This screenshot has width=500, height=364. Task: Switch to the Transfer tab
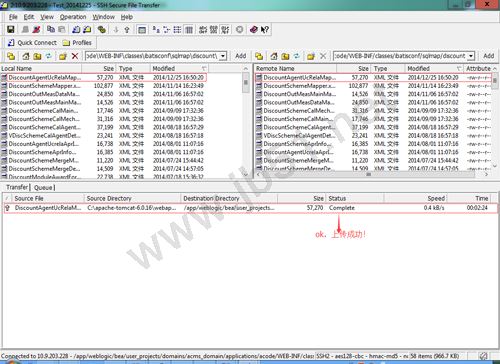17,187
